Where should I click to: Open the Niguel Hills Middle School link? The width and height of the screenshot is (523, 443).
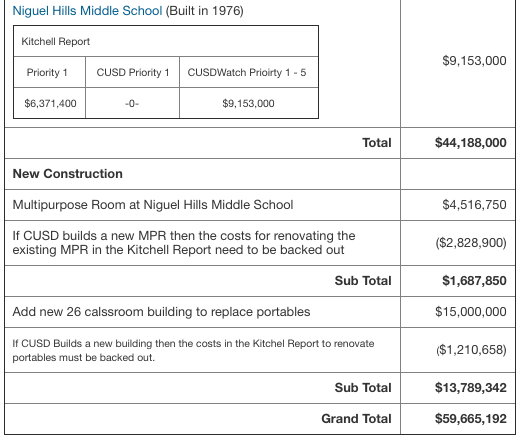pos(87,11)
